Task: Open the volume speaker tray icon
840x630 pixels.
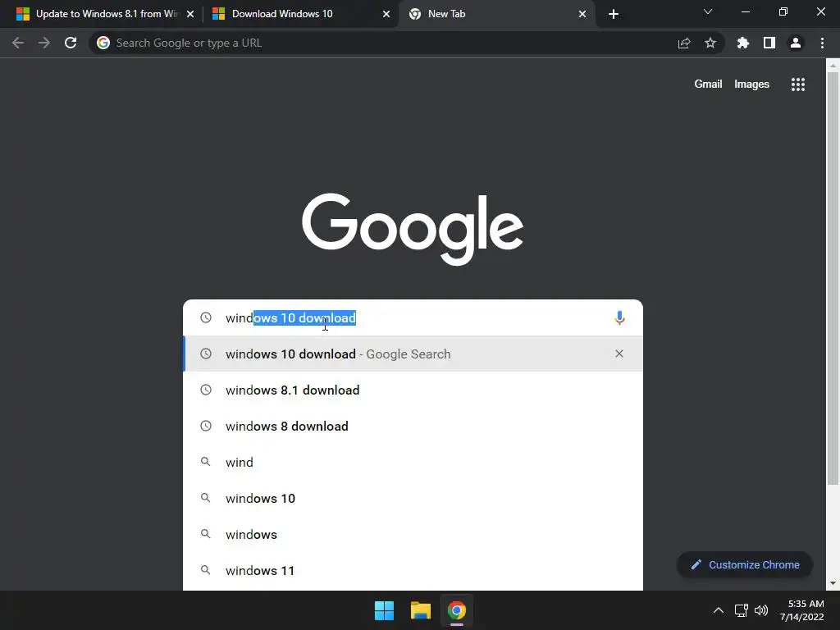Action: click(x=760, y=610)
